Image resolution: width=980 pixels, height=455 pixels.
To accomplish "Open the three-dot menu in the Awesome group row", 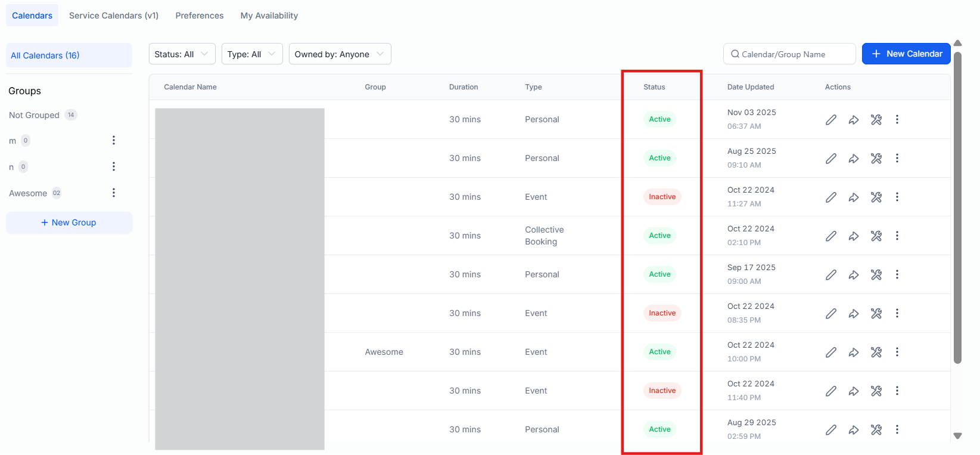I will 897,352.
